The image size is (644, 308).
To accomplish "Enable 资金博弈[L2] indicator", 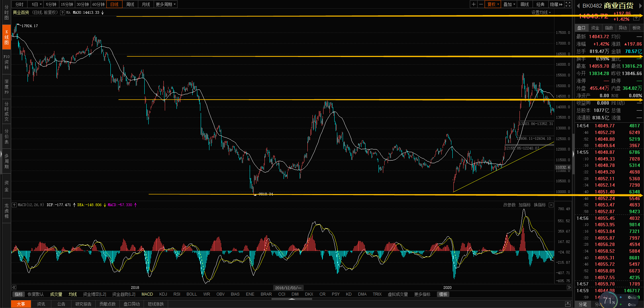I will 94,294.
